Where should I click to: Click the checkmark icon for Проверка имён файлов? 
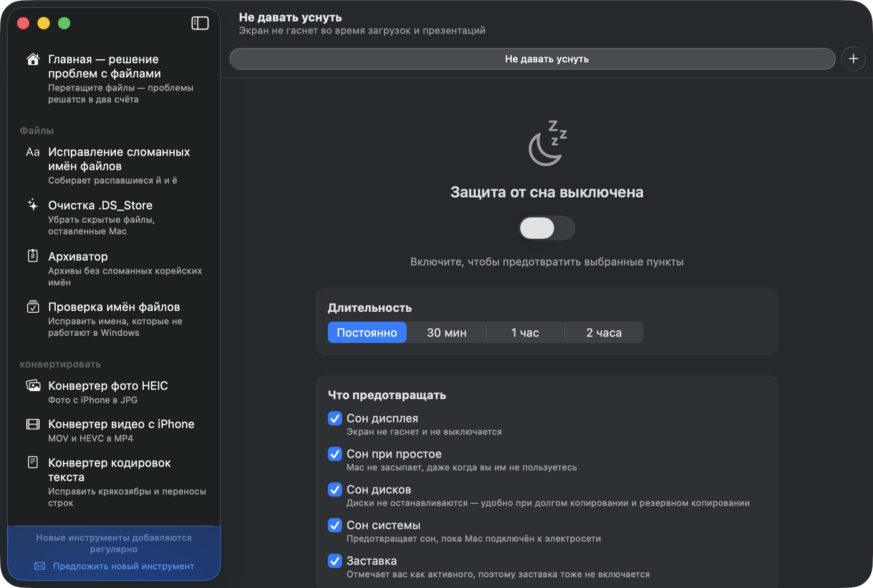[33, 306]
